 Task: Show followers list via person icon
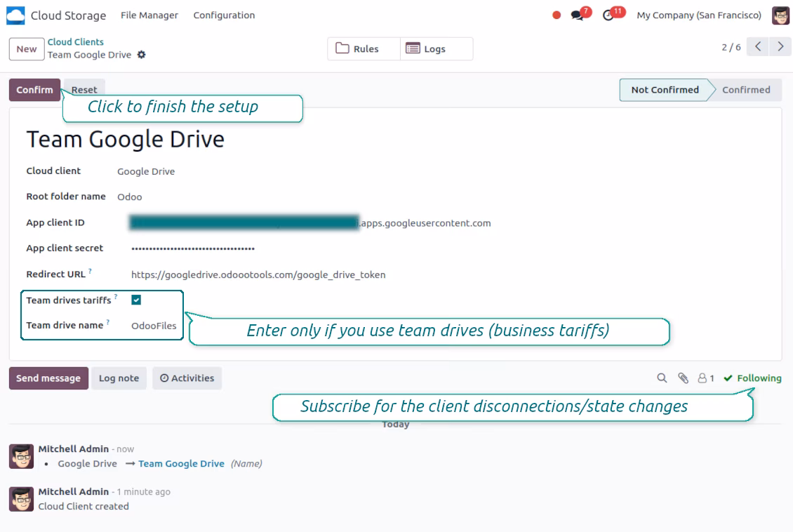point(706,378)
